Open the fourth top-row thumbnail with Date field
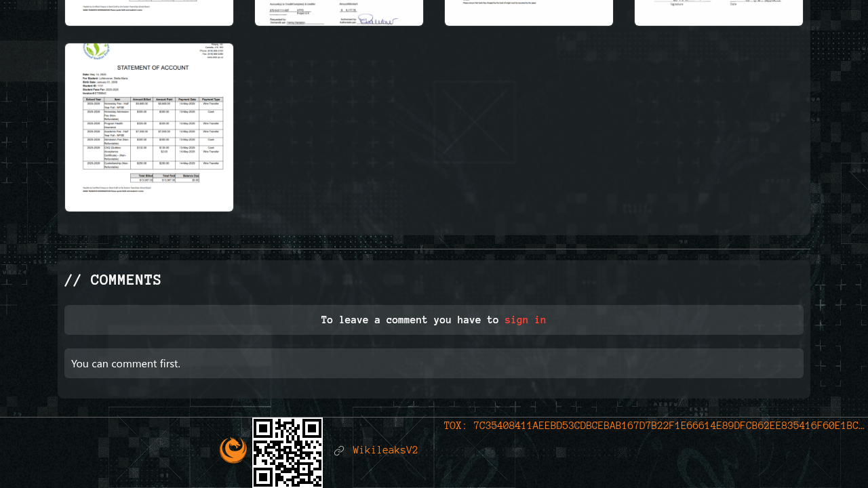868x488 pixels. click(x=719, y=12)
